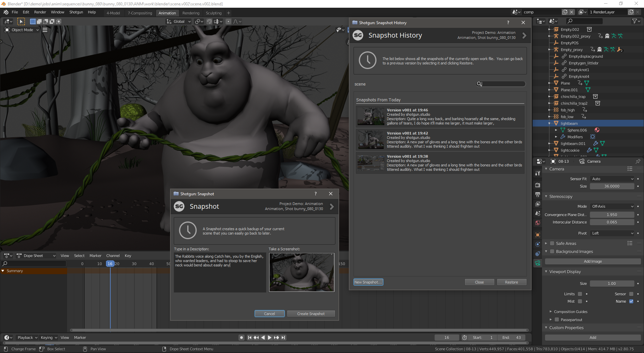Click the outliner filter funnel icon
Screen dimensions: 644x353
[x=634, y=21]
